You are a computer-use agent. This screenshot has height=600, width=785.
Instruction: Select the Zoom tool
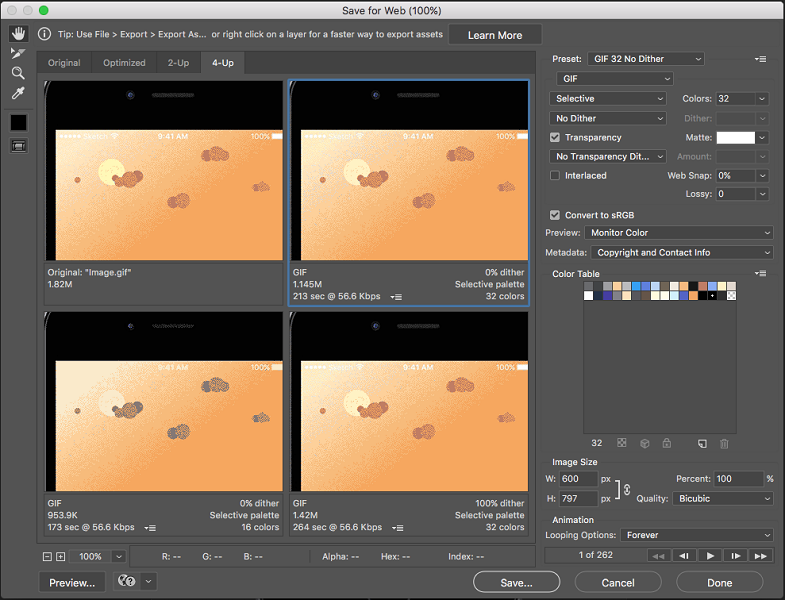18,73
